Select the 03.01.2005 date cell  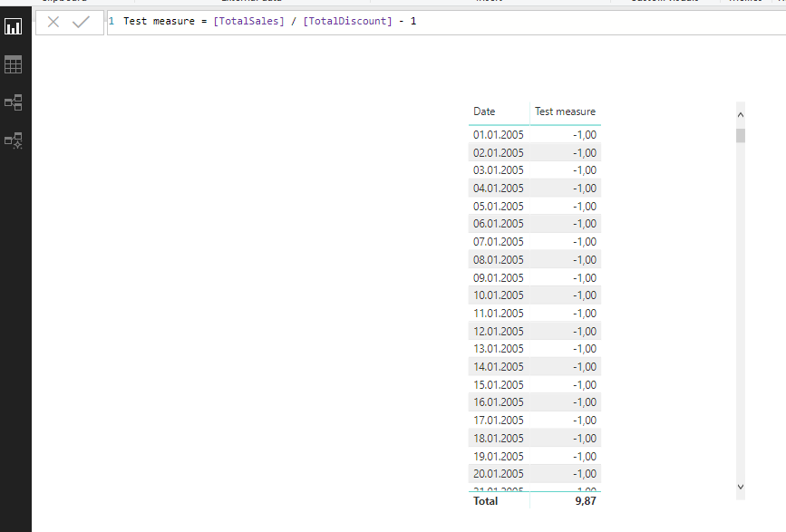click(499, 170)
